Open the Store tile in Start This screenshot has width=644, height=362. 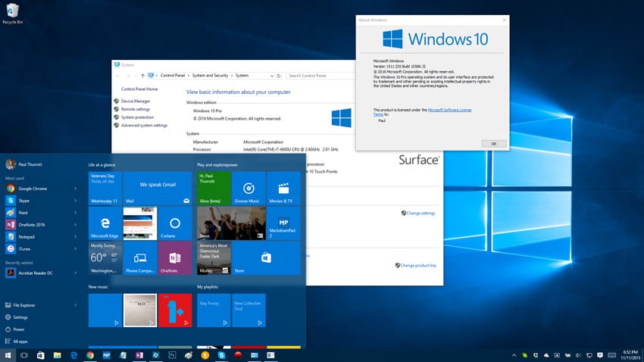[266, 257]
